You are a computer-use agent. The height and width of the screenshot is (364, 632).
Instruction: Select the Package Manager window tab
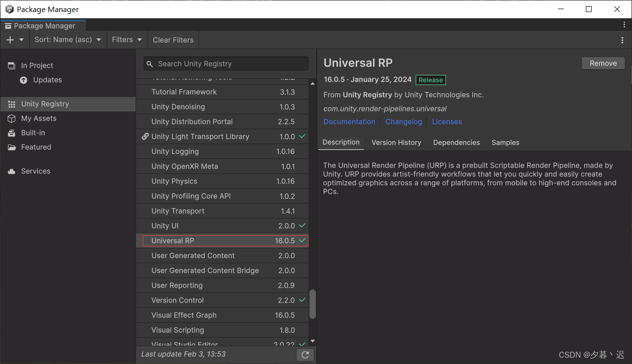(x=43, y=25)
